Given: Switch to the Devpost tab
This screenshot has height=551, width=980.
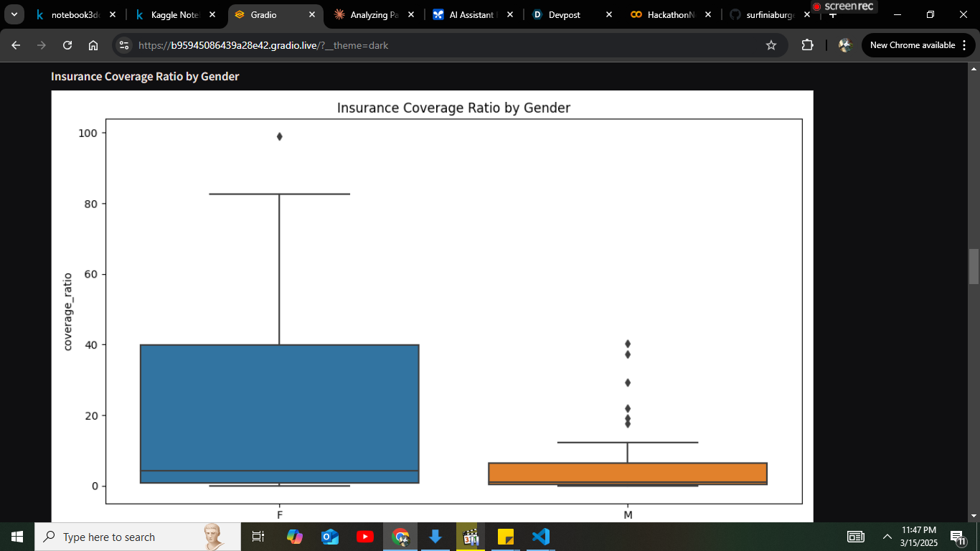Looking at the screenshot, I should pyautogui.click(x=572, y=14).
